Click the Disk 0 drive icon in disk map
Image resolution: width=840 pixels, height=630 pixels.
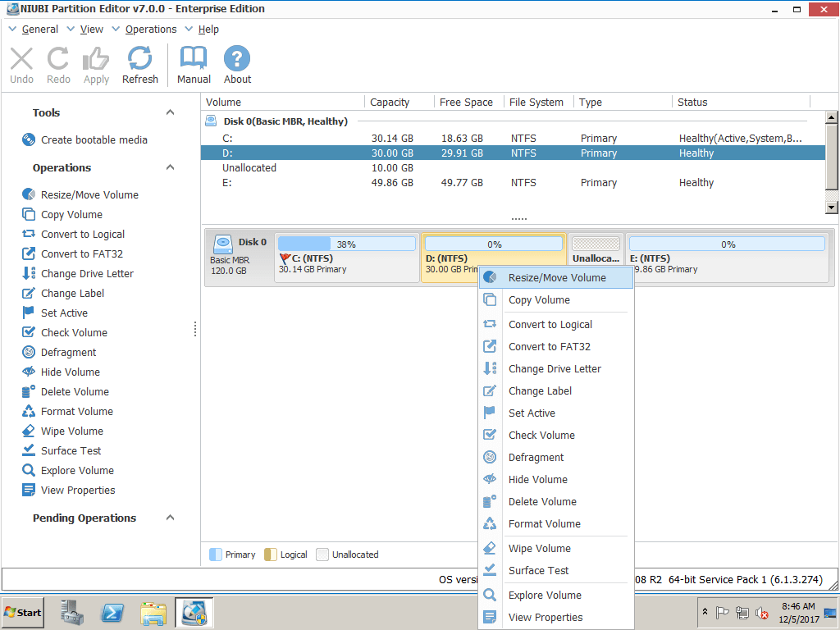223,244
